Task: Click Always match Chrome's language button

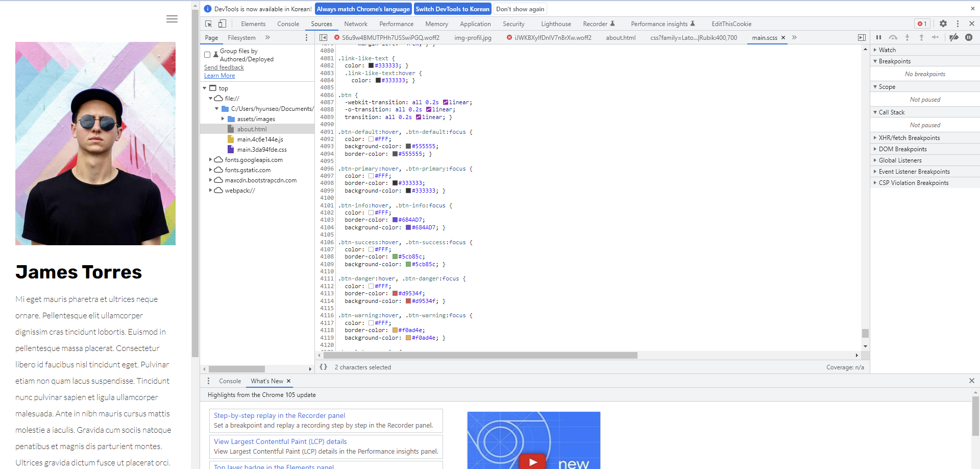Action: (x=363, y=9)
